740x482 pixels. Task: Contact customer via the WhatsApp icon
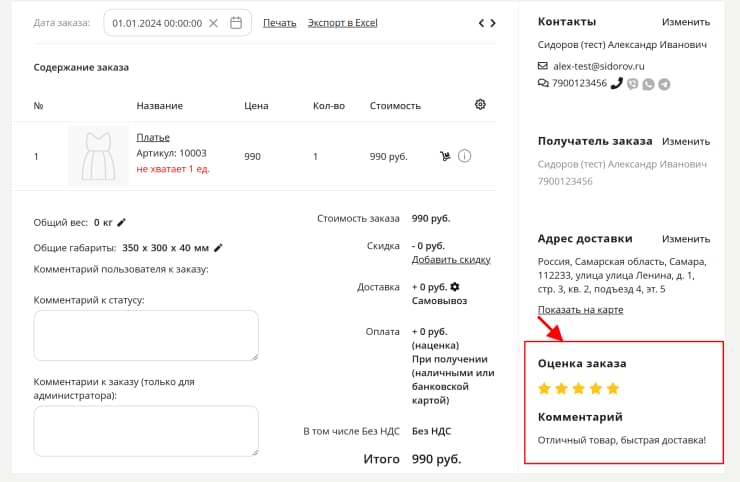click(648, 84)
